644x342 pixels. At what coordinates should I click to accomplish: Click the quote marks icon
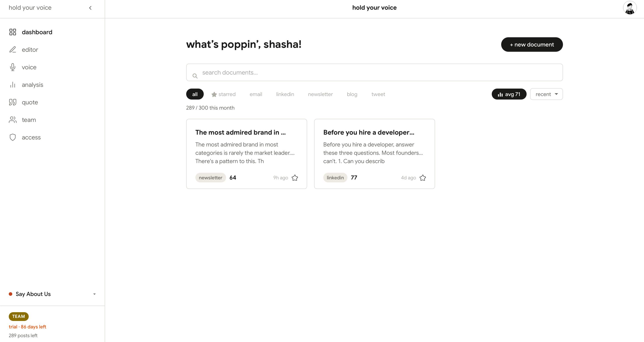click(12, 102)
